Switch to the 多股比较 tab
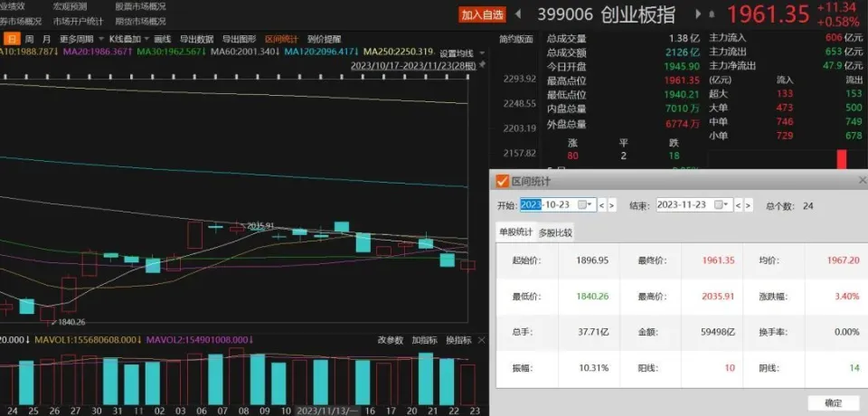The width and height of the screenshot is (868, 416). coord(555,233)
